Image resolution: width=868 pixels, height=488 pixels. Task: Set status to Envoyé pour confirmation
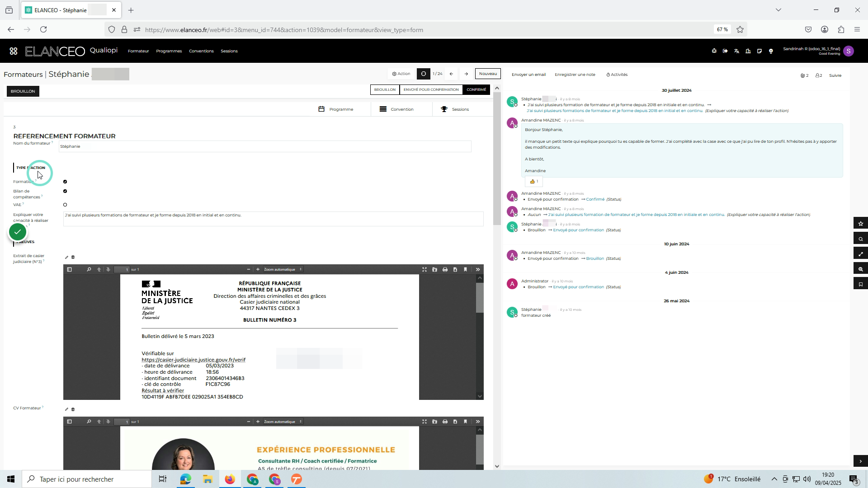(431, 90)
